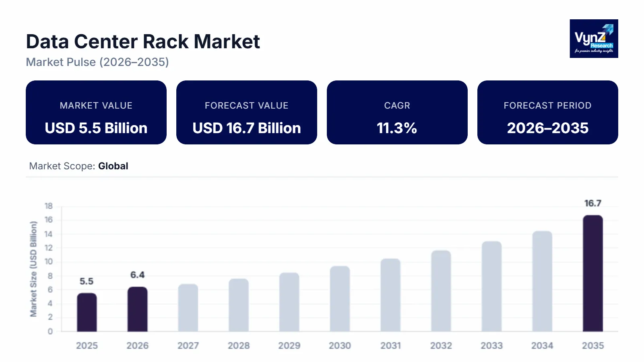The image size is (644, 362).
Task: Click the Market Pulse subtitle
Action: pyautogui.click(x=97, y=62)
